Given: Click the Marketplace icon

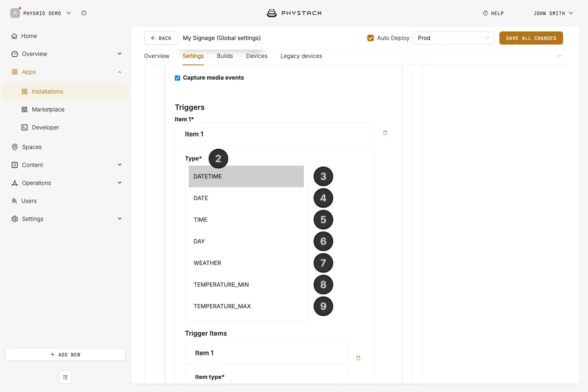Looking at the screenshot, I should click(24, 109).
